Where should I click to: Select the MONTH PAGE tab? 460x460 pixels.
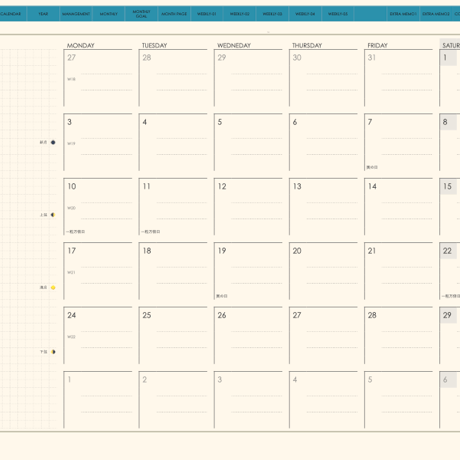174,14
